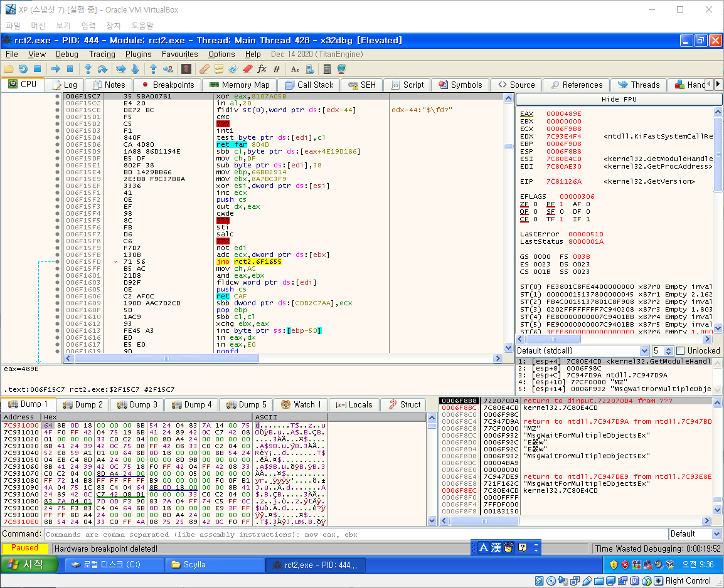The image size is (724, 588).
Task: Open a file with the folder toolbar icon
Action: click(9, 69)
